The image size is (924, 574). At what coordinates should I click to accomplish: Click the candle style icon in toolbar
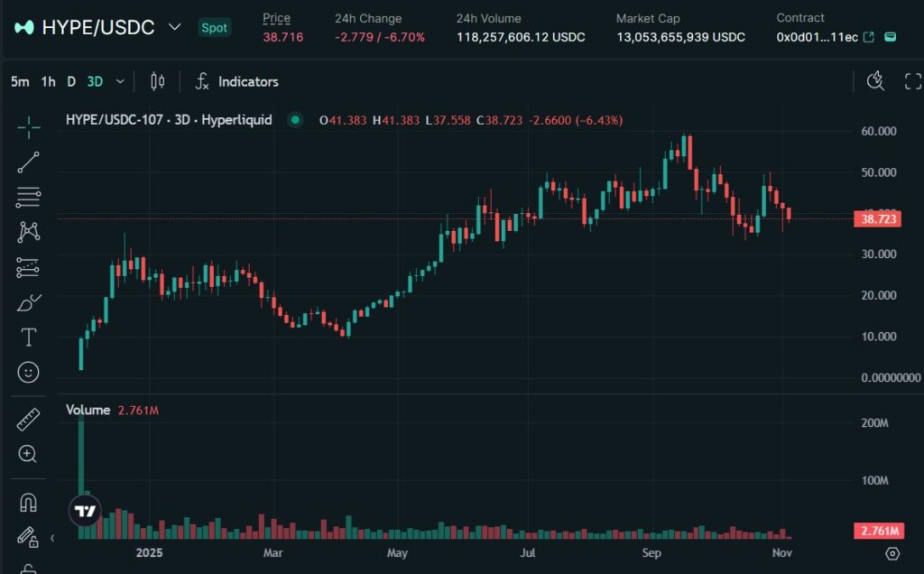pyautogui.click(x=156, y=81)
